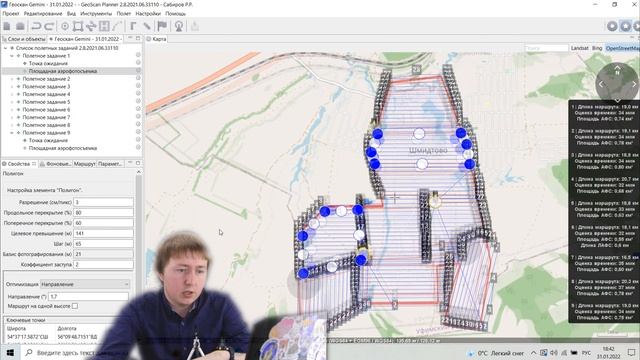Image resolution: width=640 pixels, height=360 pixels.
Task: Click the second round button at toolbar right
Action: click(x=625, y=27)
